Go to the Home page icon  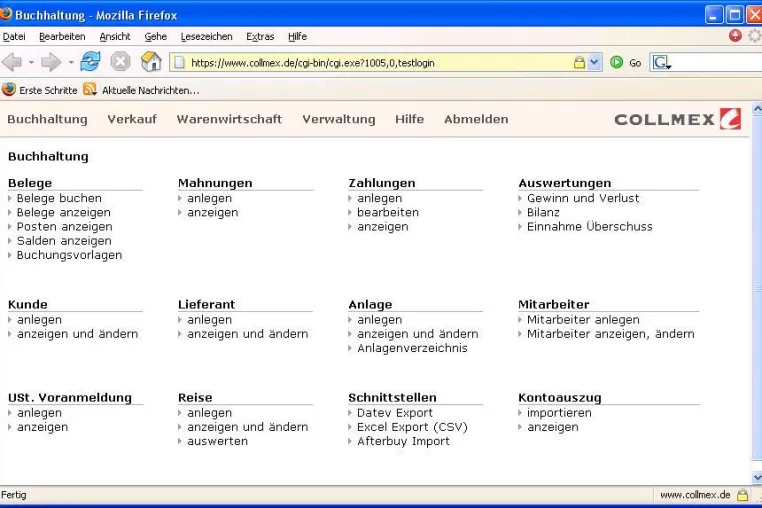(151, 62)
